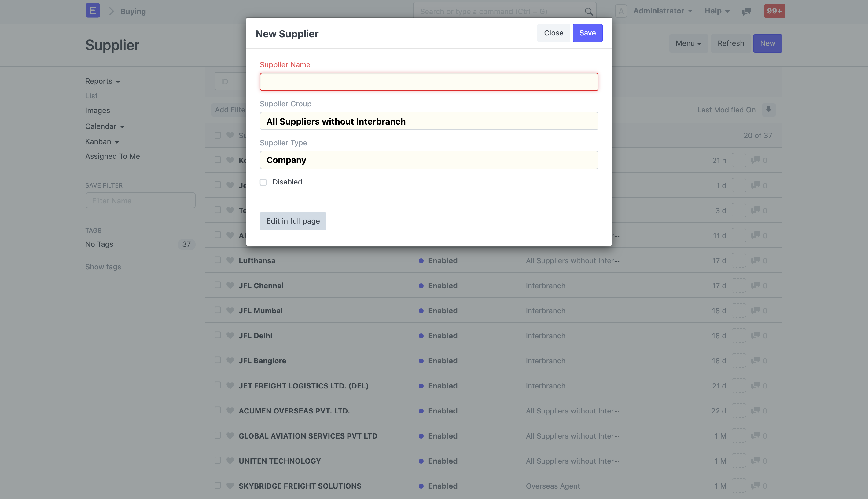Expand the Calendar sidebar dropdown
The width and height of the screenshot is (868, 499).
click(105, 126)
